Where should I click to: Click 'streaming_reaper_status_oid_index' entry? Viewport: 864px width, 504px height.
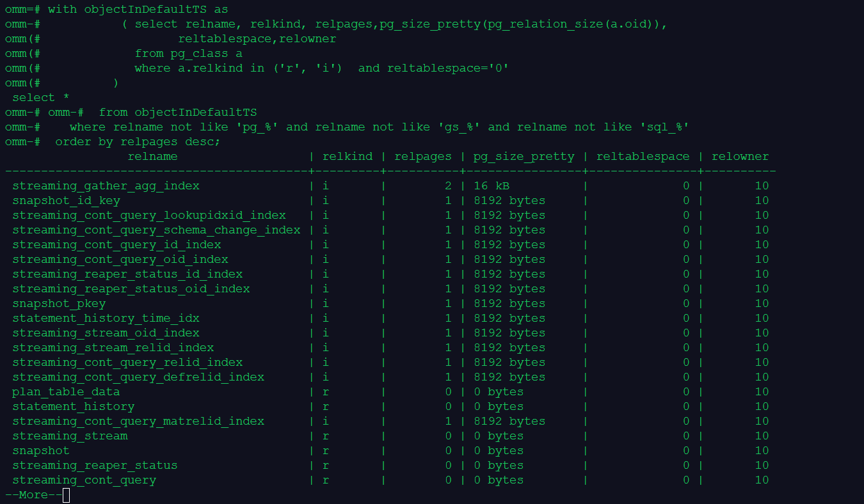click(x=131, y=288)
